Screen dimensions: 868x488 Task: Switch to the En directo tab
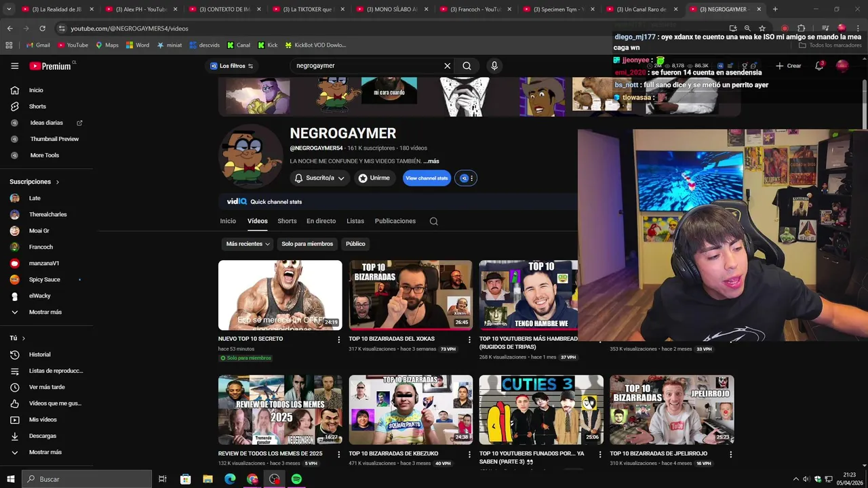tap(321, 221)
